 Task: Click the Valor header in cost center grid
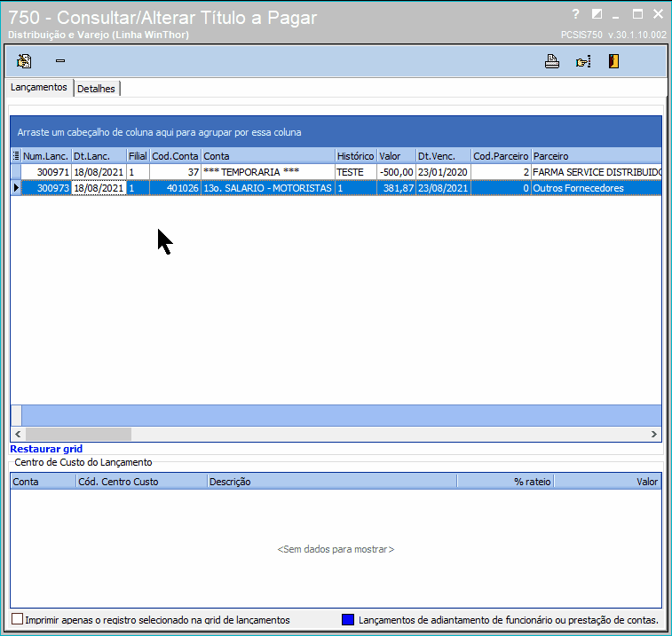[x=607, y=482]
